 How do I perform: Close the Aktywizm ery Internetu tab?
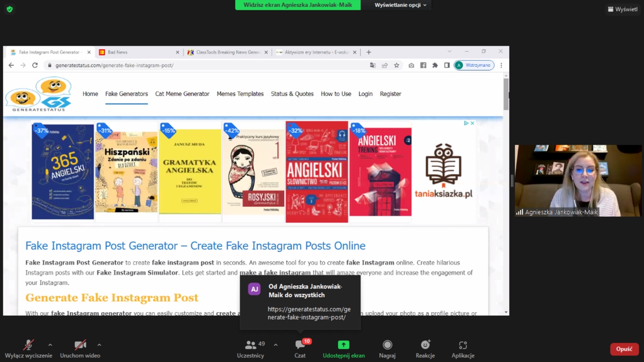tap(355, 52)
